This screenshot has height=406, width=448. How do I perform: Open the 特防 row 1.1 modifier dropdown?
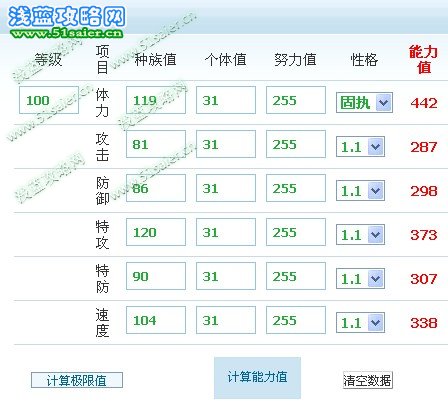click(x=360, y=279)
